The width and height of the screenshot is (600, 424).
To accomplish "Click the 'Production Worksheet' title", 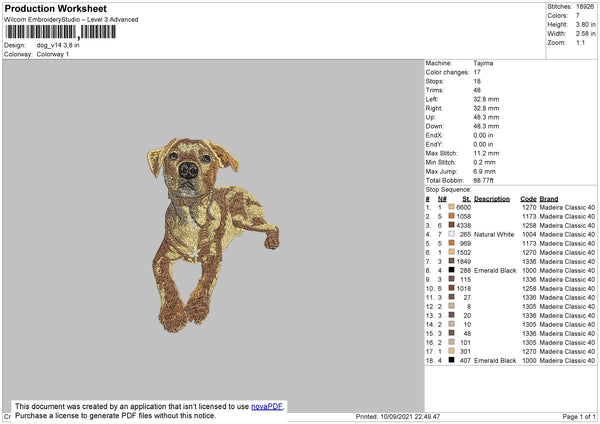I will pyautogui.click(x=55, y=8).
